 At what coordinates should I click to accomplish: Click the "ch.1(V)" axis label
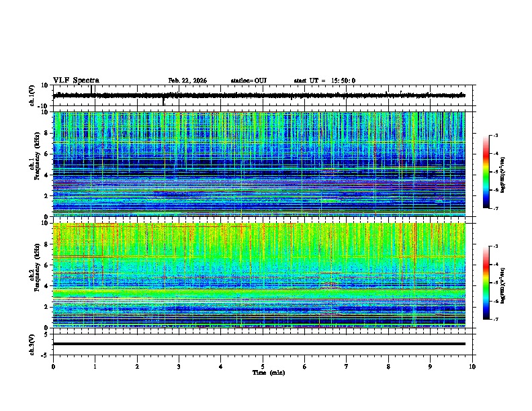point(32,95)
